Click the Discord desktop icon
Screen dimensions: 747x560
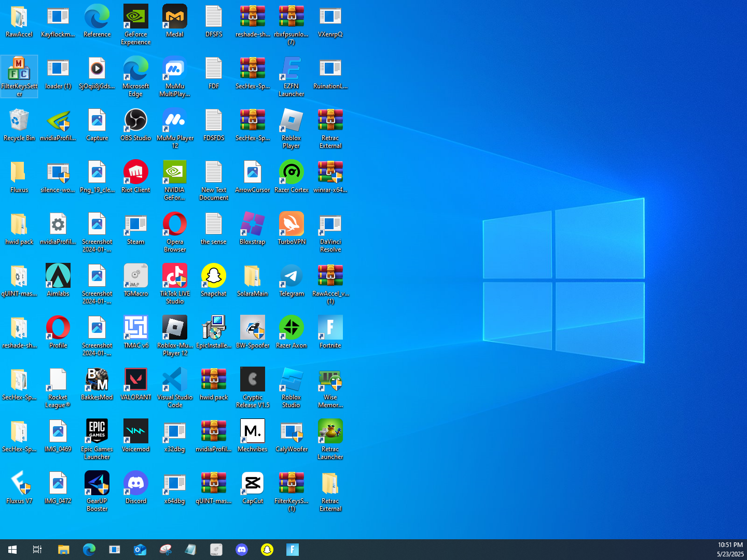point(135,484)
